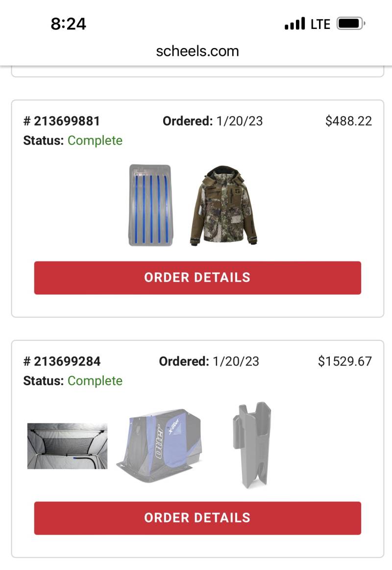
Task: Tap the camo jacket product image
Action: click(x=223, y=206)
